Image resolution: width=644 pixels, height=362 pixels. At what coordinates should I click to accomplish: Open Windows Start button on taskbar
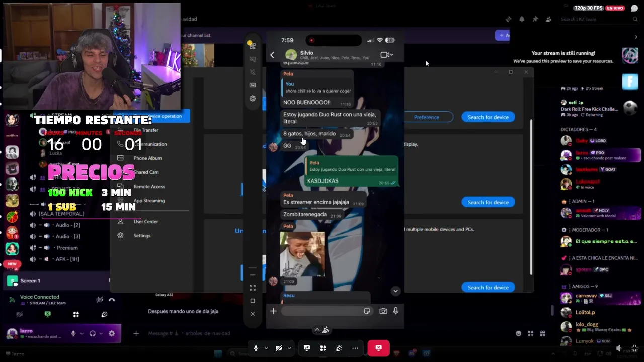click(218, 354)
